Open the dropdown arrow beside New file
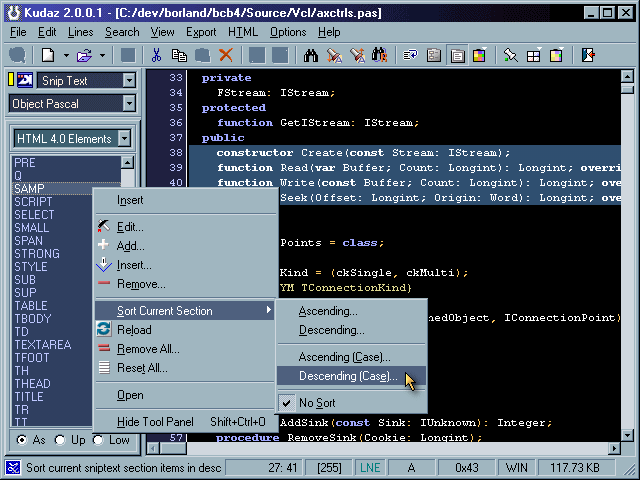This screenshot has width=640, height=480. [x=66, y=55]
